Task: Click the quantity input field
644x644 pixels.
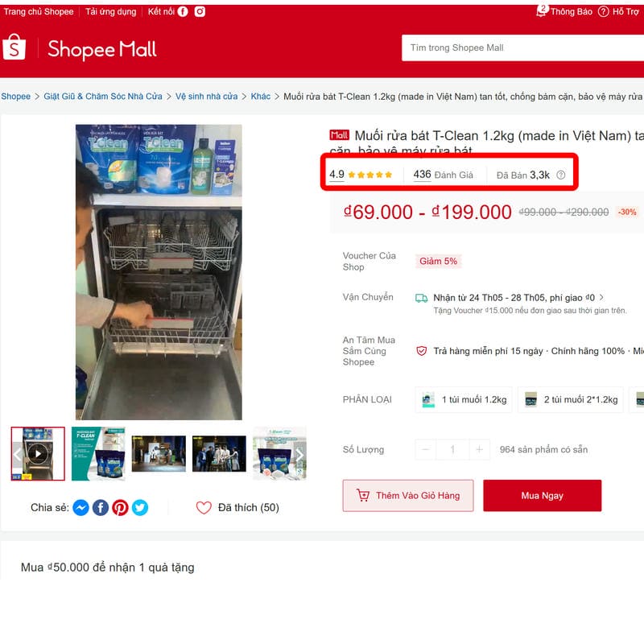Action: click(x=452, y=450)
